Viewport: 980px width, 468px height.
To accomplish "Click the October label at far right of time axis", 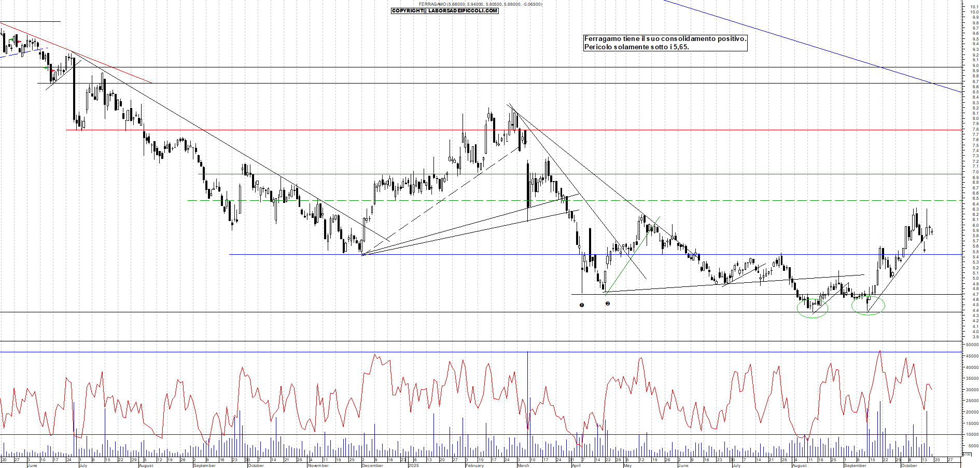I will click(x=908, y=465).
